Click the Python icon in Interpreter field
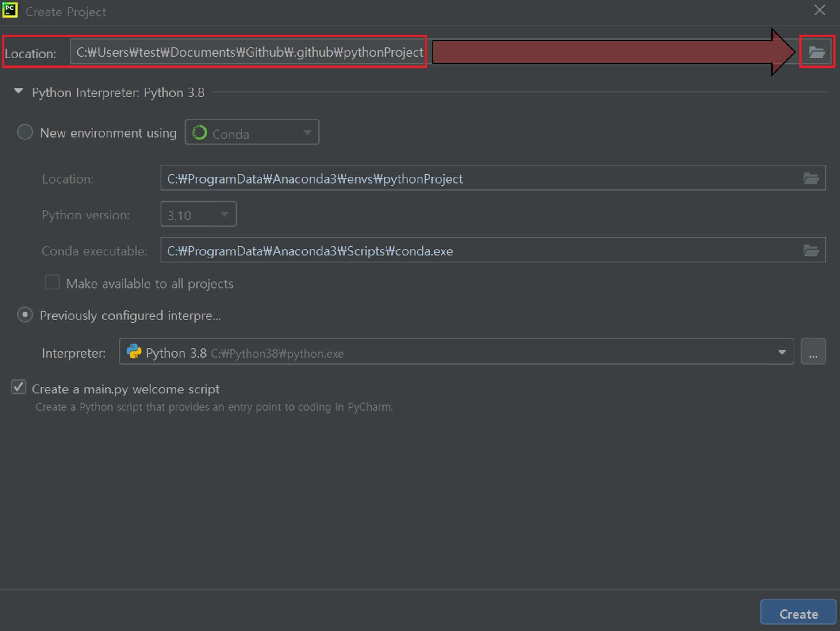840x631 pixels. [134, 352]
